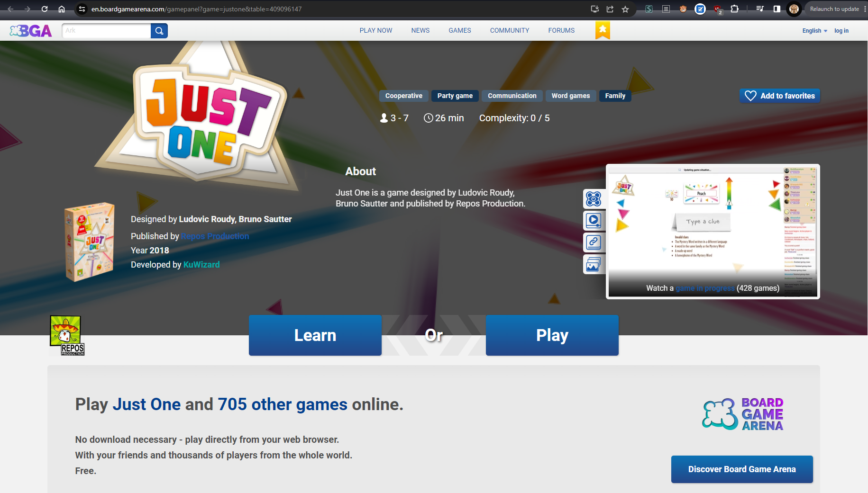Open site information icon in address bar
Image resolution: width=868 pixels, height=493 pixels.
[82, 9]
